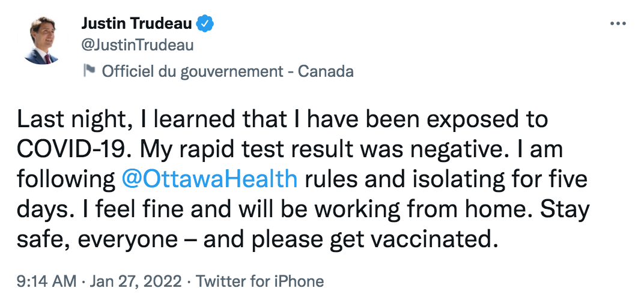This screenshot has width=644, height=300.
Task: Click the phrase "please get vaccinated"
Action: 372,240
